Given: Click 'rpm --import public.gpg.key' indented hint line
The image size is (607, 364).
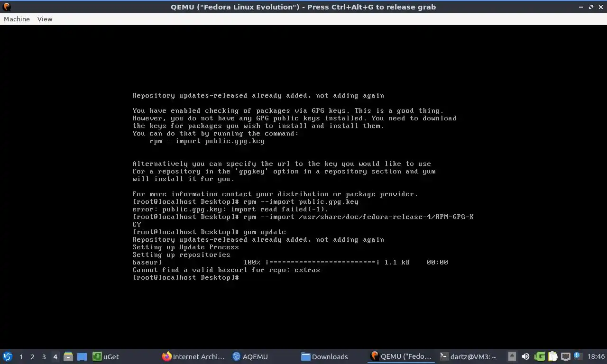Looking at the screenshot, I should [x=207, y=141].
